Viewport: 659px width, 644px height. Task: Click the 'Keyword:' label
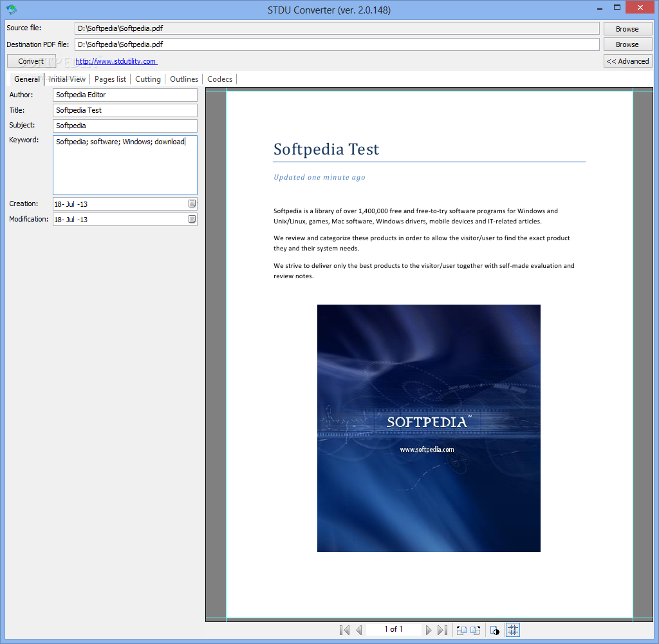coord(24,140)
